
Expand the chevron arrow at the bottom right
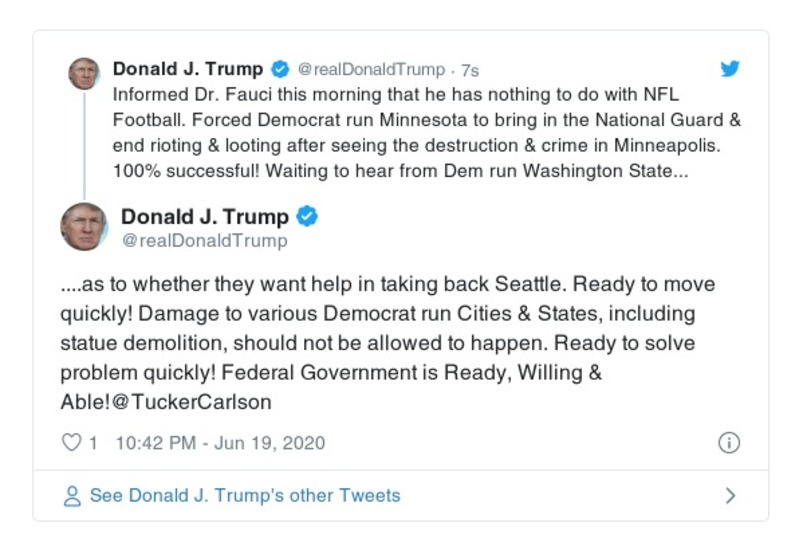coord(730,496)
